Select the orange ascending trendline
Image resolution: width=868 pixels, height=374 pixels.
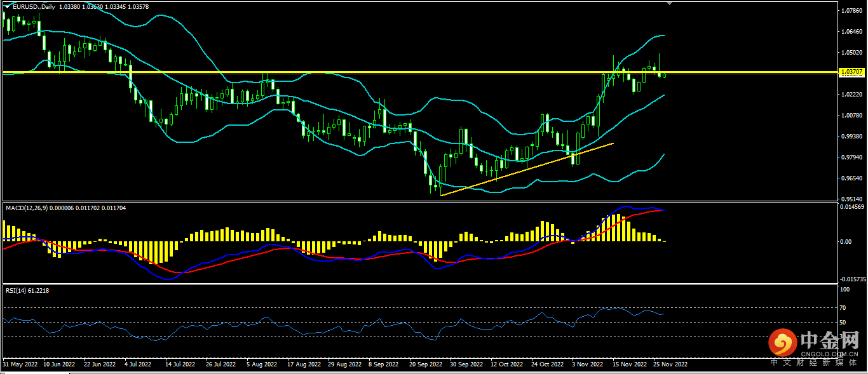(527, 169)
